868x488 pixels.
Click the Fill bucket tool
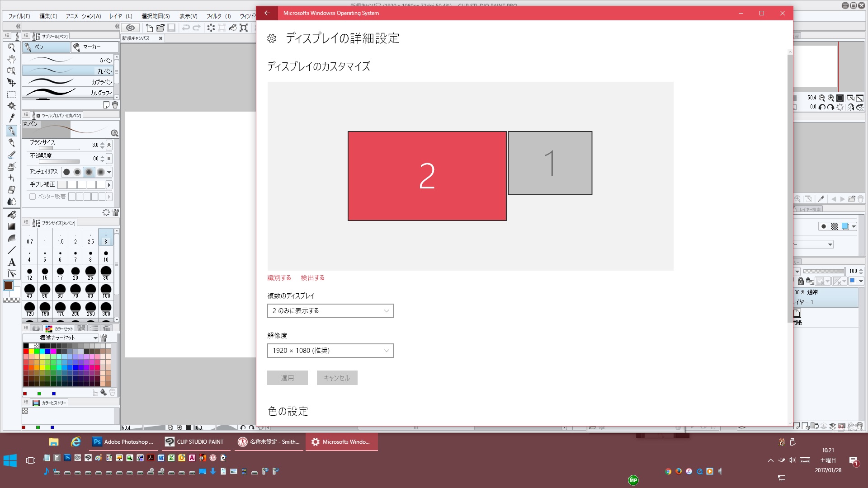tap(12, 215)
